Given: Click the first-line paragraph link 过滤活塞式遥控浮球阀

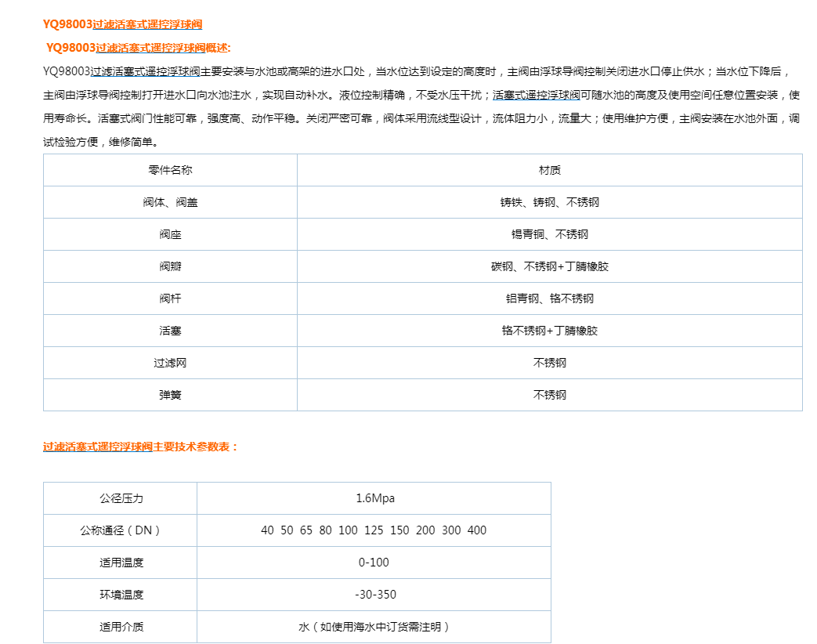Looking at the screenshot, I should point(145,72).
